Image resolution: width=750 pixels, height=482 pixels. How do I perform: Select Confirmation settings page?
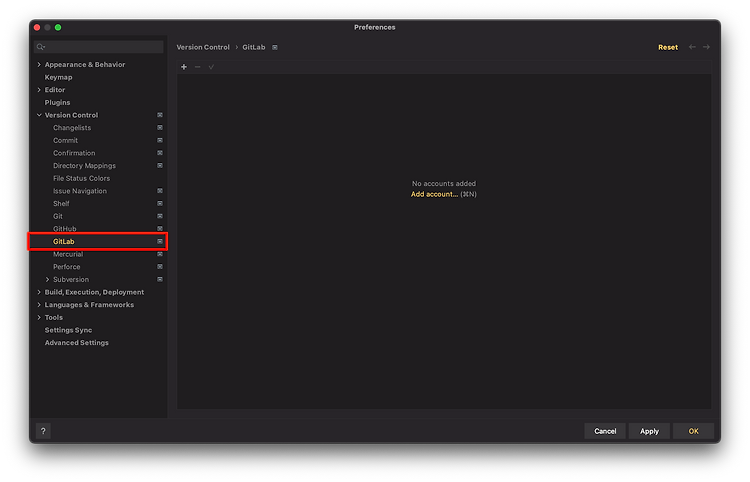pyautogui.click(x=74, y=153)
